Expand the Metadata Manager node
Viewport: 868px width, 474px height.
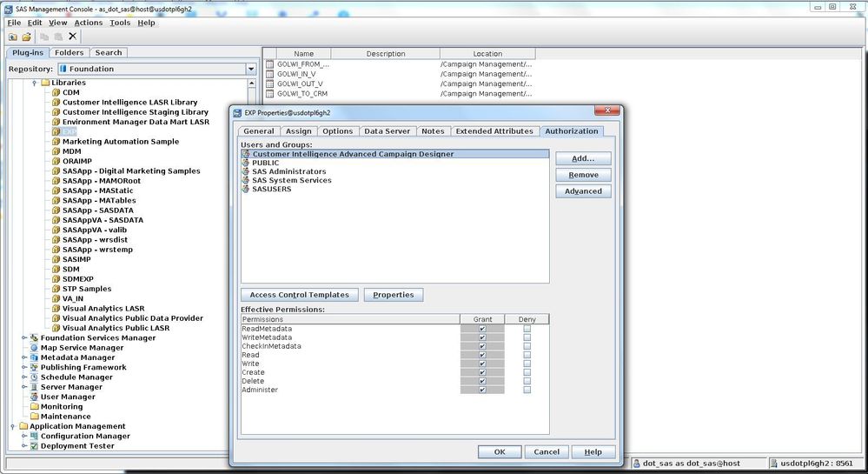pos(24,357)
